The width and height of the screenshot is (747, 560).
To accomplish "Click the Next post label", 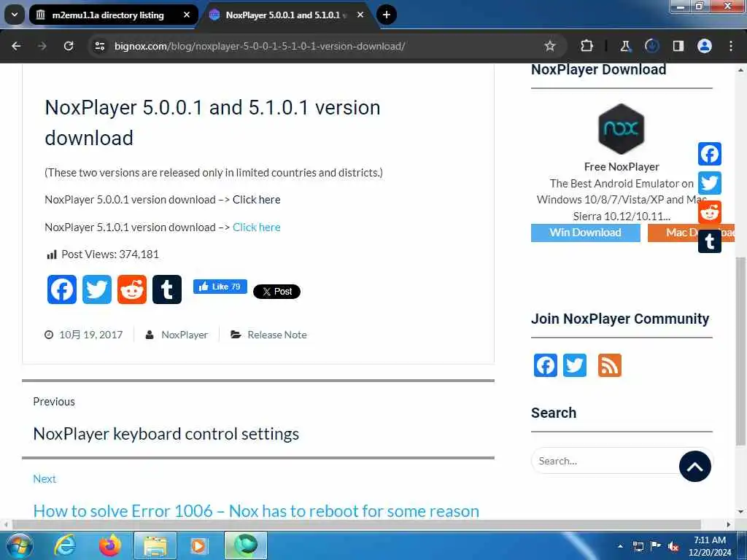I will (x=44, y=478).
